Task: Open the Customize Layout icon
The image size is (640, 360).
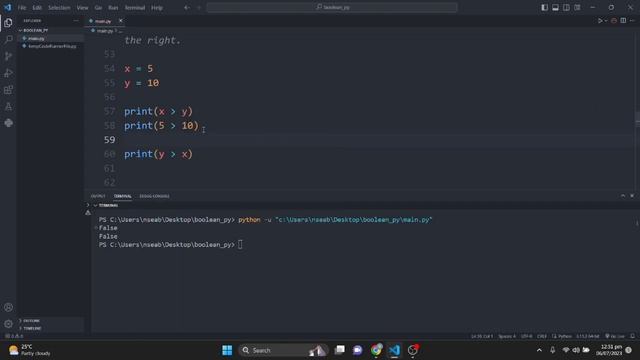Action: 578,7
